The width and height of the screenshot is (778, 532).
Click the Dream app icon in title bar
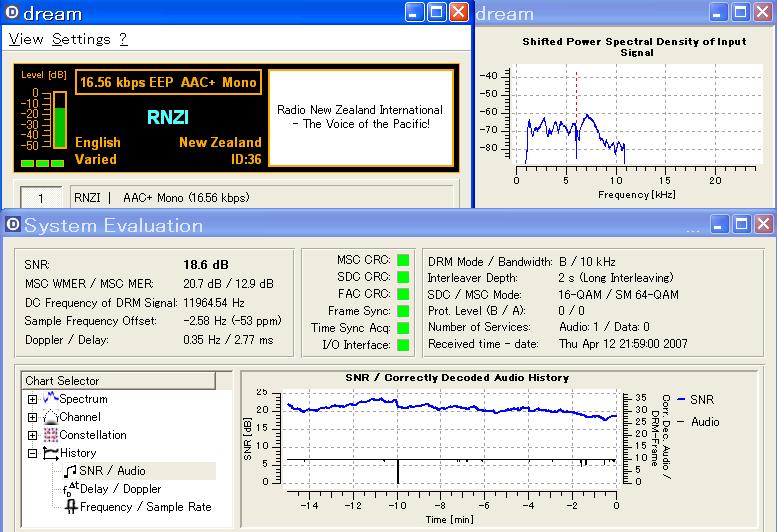coord(12,12)
